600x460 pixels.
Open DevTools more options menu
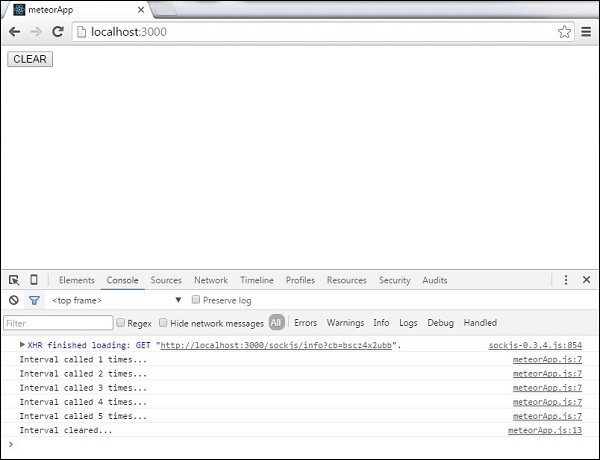pyautogui.click(x=566, y=281)
